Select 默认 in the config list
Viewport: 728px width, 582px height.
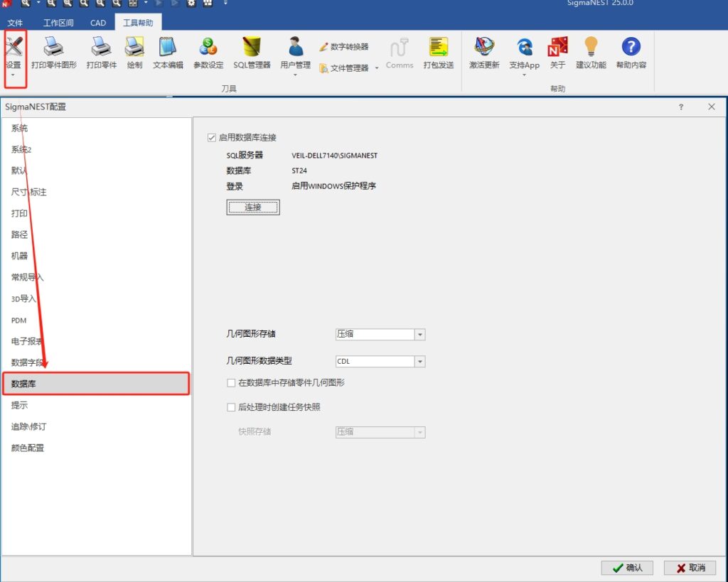19,171
